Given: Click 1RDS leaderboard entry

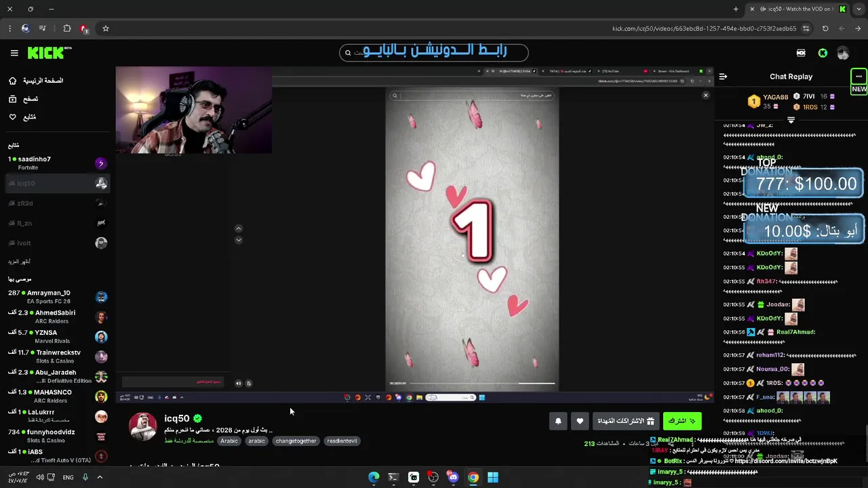Looking at the screenshot, I should click(814, 107).
